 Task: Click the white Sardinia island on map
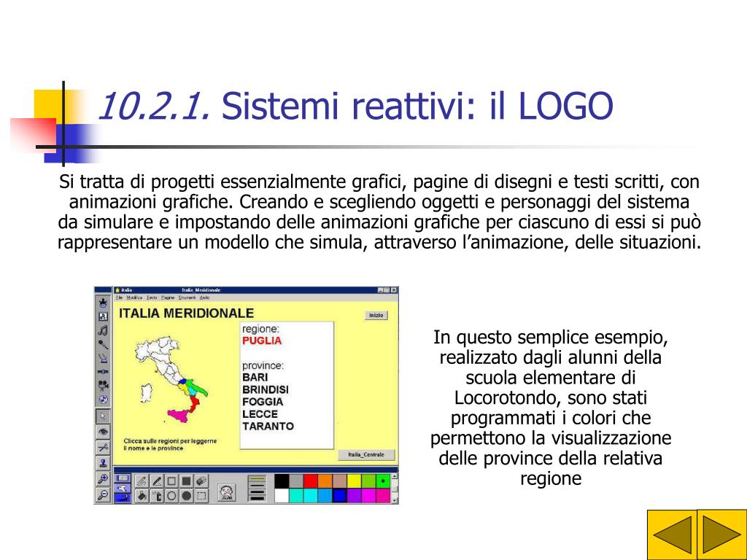(147, 393)
